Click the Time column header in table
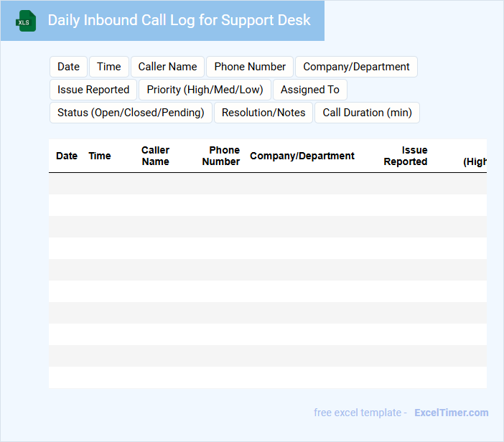Image resolution: width=504 pixels, height=442 pixels. pyautogui.click(x=100, y=156)
